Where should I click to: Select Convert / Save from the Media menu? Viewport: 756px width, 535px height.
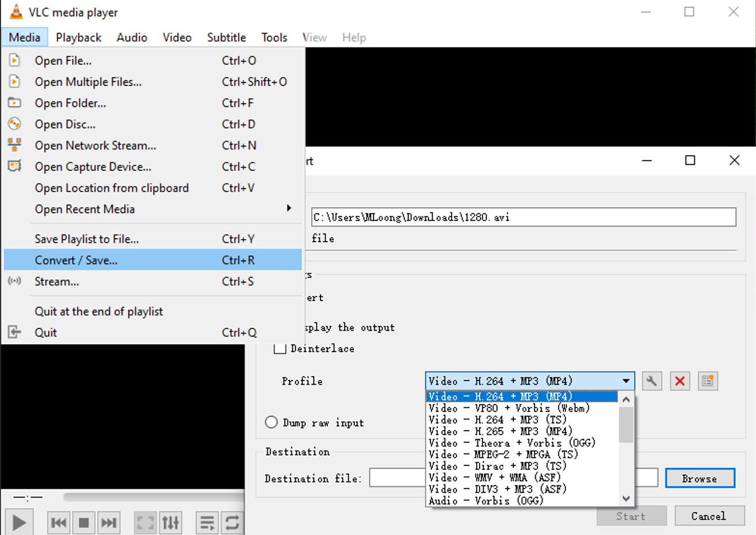pos(76,260)
